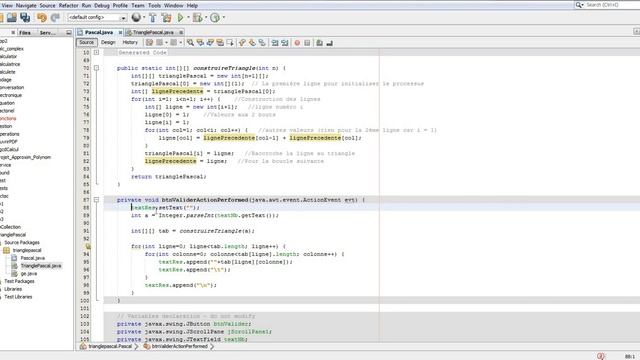Viewport: 640px width, 360px height.
Task: Switch to Design view button
Action: pyautogui.click(x=108, y=42)
